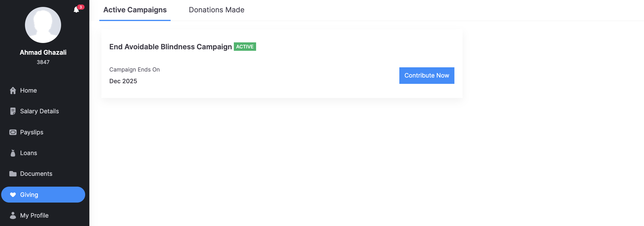Click the Giving heart icon
Image resolution: width=644 pixels, height=226 pixels.
(x=13, y=195)
